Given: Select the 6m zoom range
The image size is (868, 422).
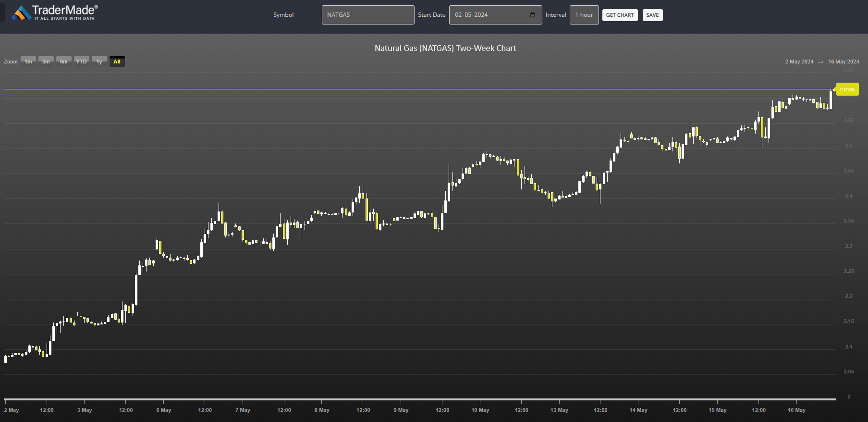Looking at the screenshot, I should (64, 62).
